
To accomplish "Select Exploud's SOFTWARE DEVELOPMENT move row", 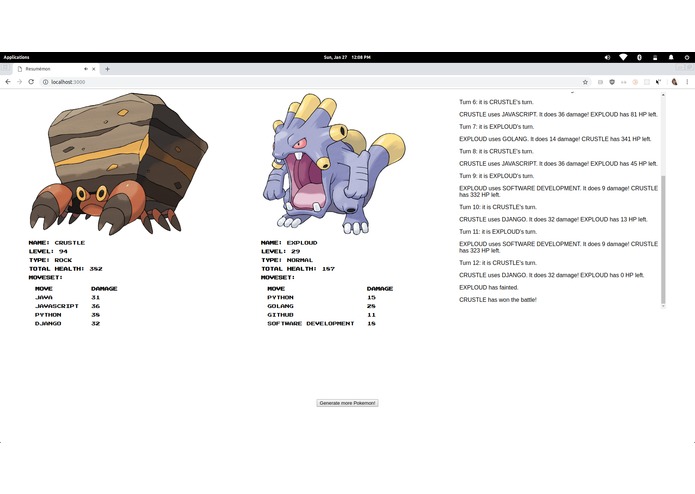I will (322, 323).
